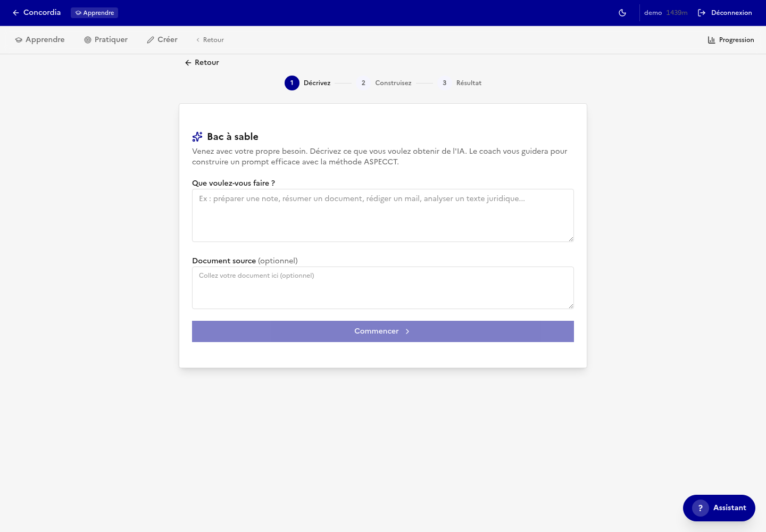This screenshot has width=766, height=532.
Task: Click the Bac à sable heading
Action: (232, 137)
